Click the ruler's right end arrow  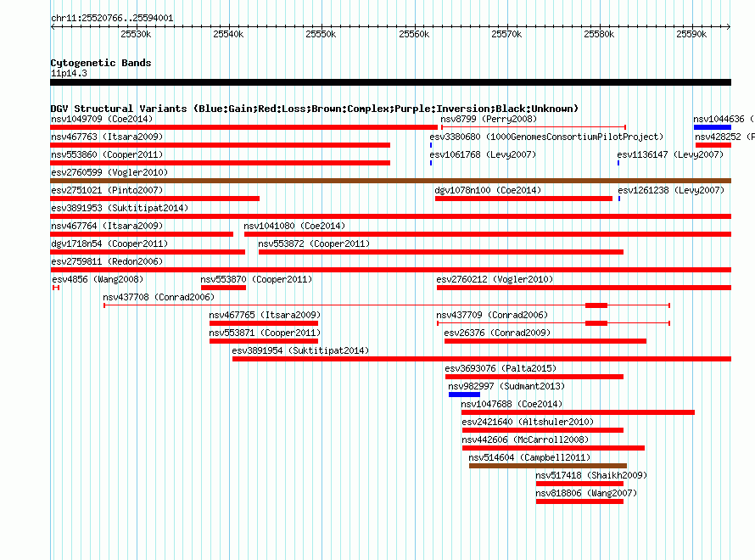(729, 26)
